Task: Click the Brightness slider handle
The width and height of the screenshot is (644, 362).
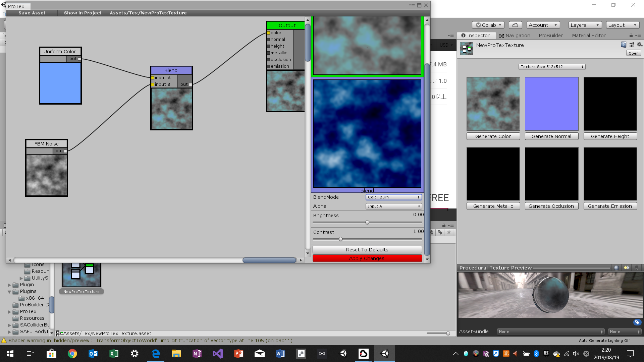Action: [x=367, y=222]
